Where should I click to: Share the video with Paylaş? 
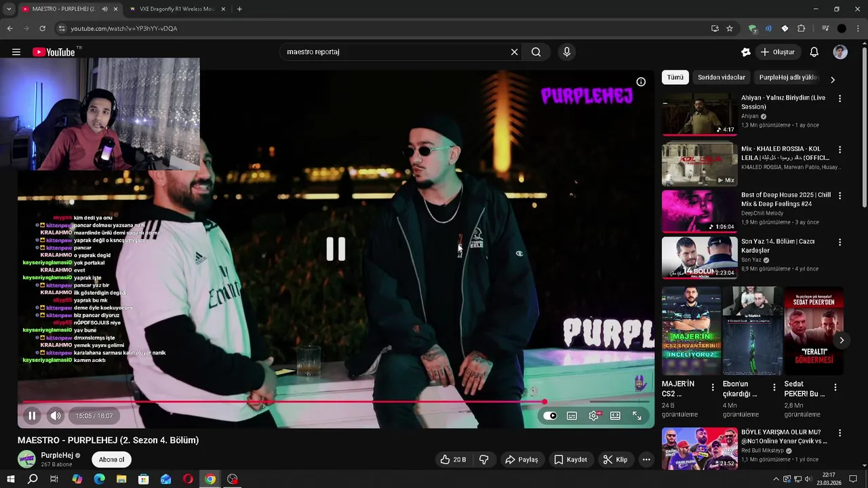tap(521, 460)
